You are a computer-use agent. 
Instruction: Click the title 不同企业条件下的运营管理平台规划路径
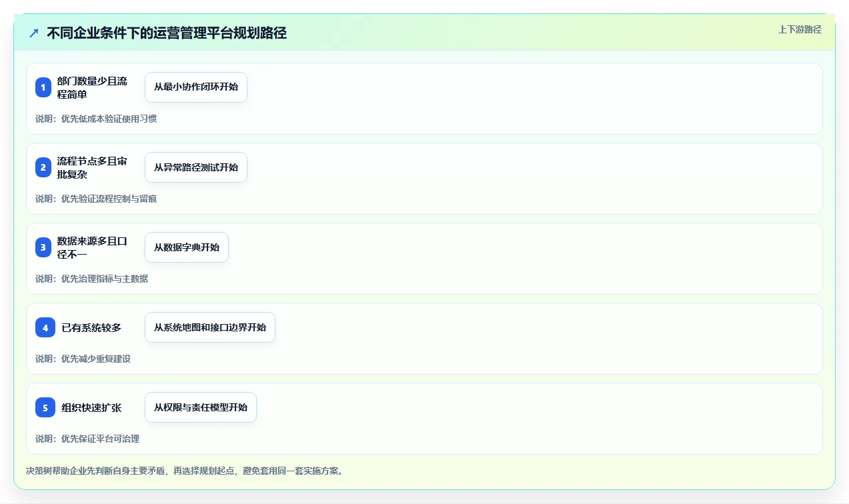[167, 33]
